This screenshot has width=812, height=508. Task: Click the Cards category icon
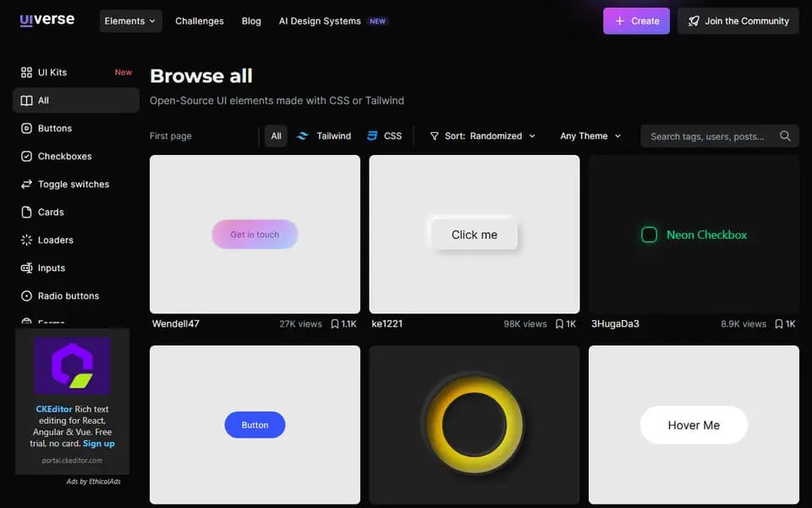pyautogui.click(x=26, y=213)
